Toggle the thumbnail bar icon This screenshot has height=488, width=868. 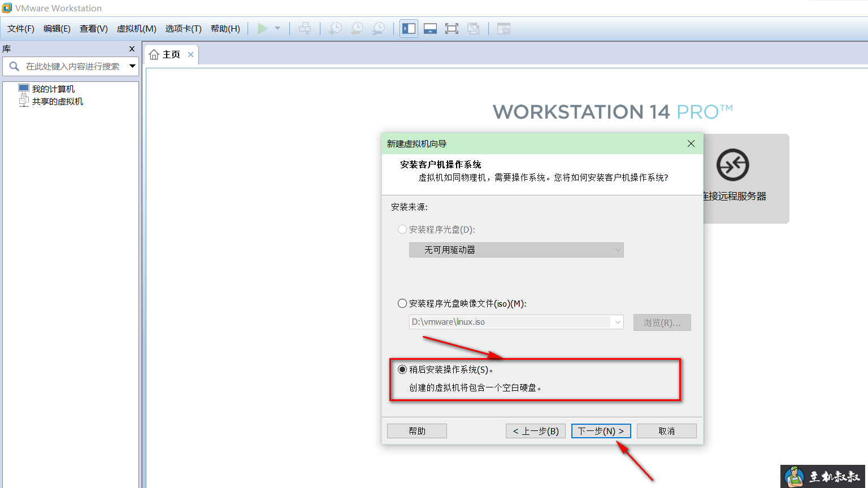430,28
